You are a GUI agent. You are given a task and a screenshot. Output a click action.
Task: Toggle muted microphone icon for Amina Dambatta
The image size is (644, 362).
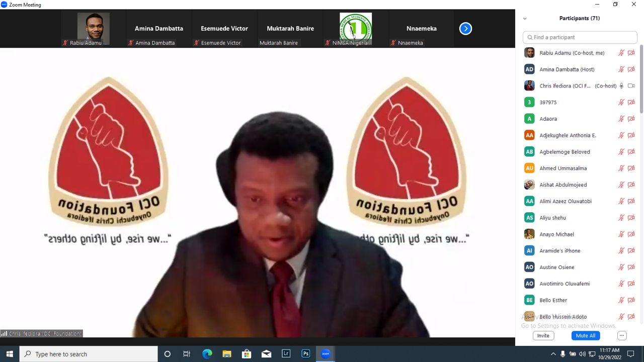click(621, 69)
